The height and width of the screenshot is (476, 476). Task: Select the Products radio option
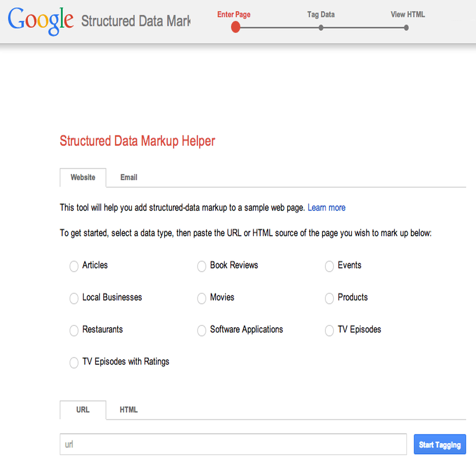330,298
